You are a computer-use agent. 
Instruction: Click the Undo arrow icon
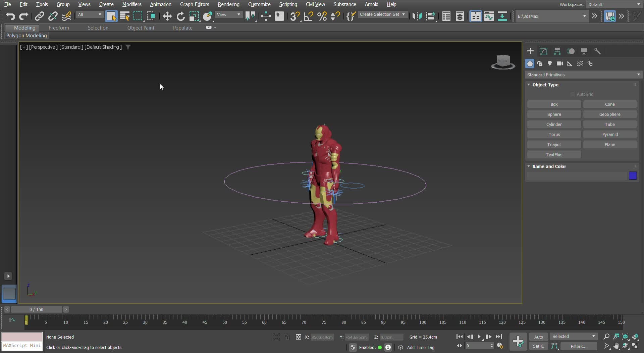[x=10, y=16]
